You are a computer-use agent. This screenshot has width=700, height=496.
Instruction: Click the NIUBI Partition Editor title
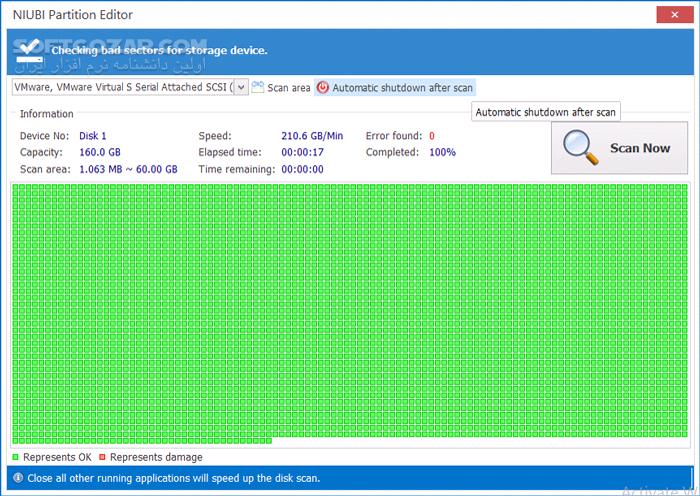pos(73,15)
